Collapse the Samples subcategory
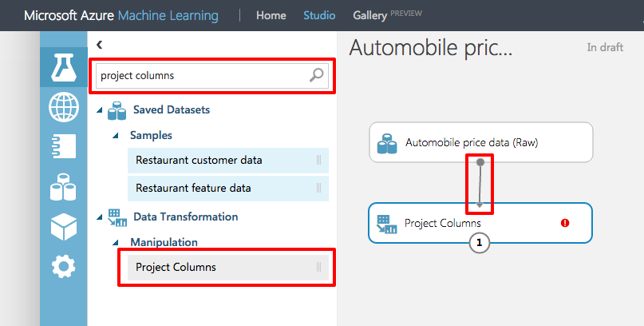The width and height of the screenshot is (644, 326). pos(116,136)
